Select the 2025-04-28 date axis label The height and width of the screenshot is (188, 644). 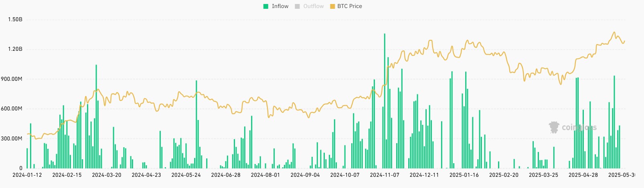583,175
